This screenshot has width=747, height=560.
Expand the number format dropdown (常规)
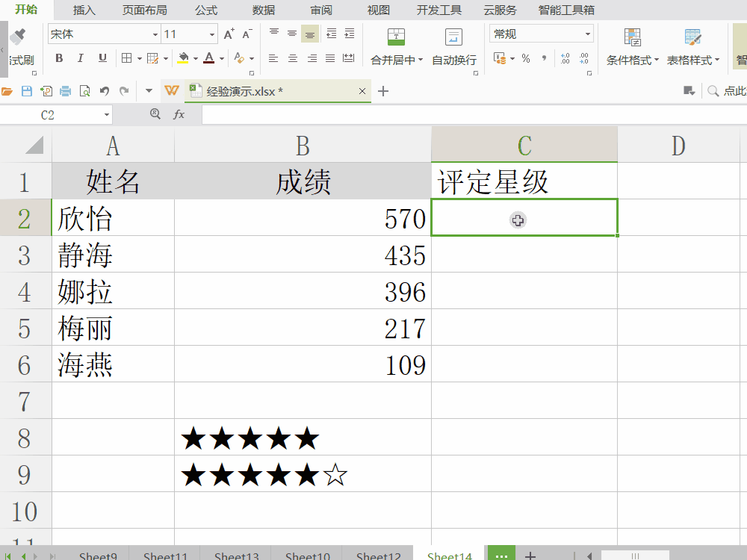coord(588,34)
